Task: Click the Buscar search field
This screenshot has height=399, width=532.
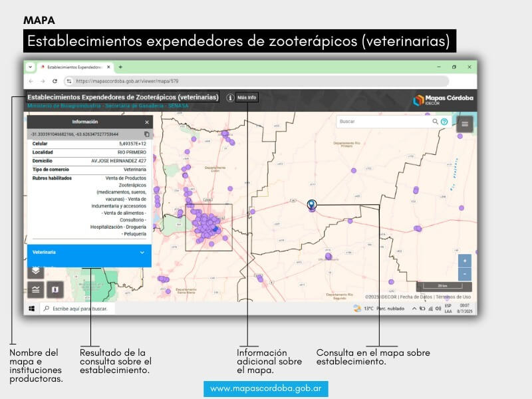Action: (x=382, y=122)
